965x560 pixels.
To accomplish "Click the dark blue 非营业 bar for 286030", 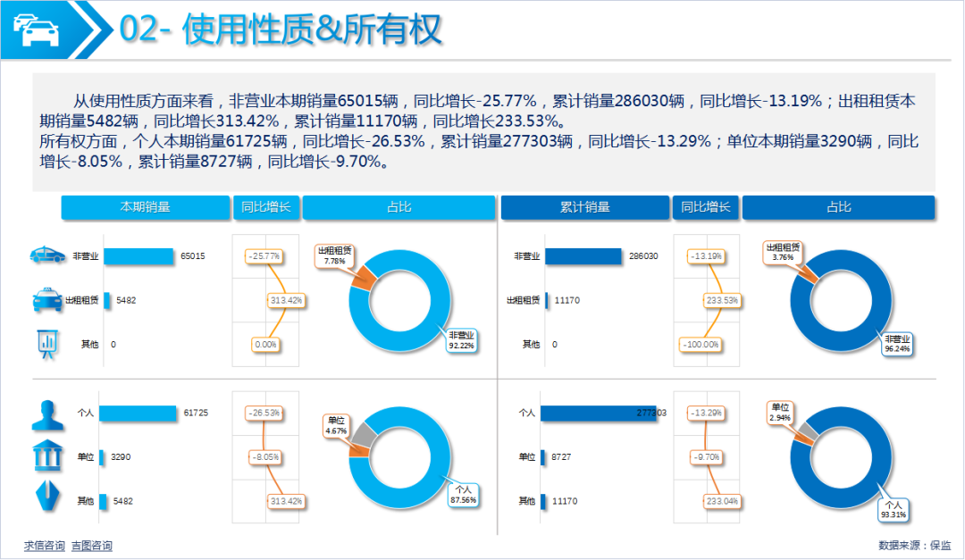I will (583, 256).
